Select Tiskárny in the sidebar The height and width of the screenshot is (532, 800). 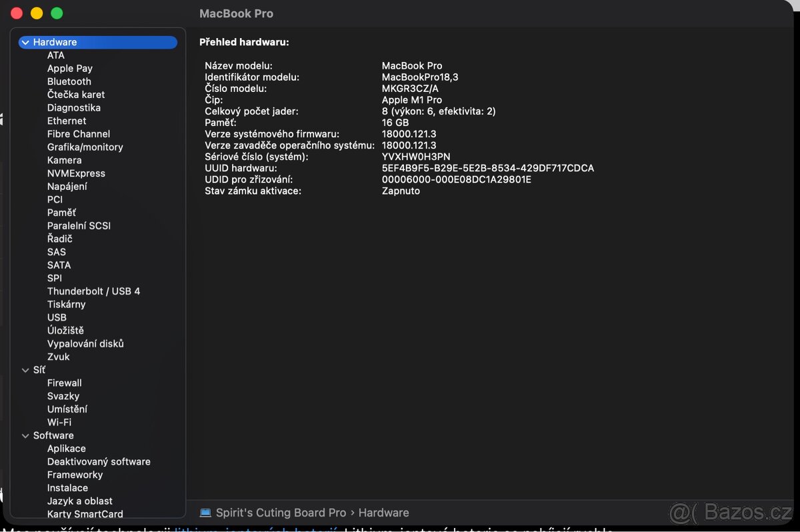[67, 304]
